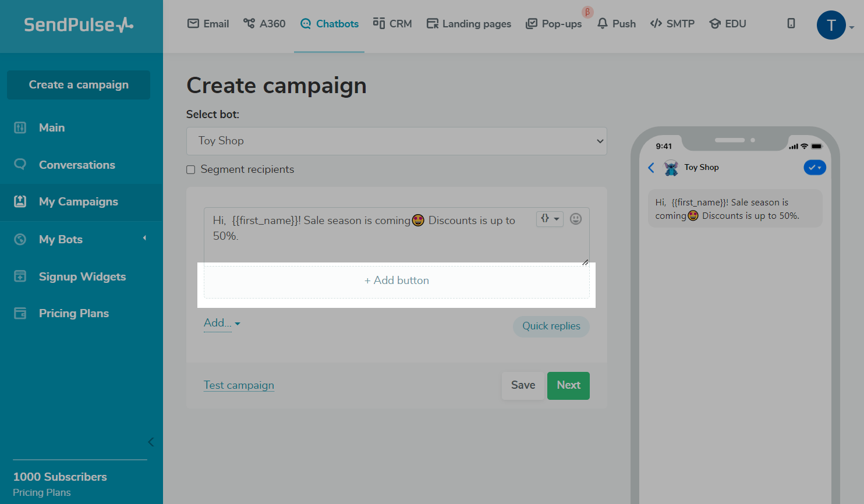Open the user account avatar menu

click(831, 25)
